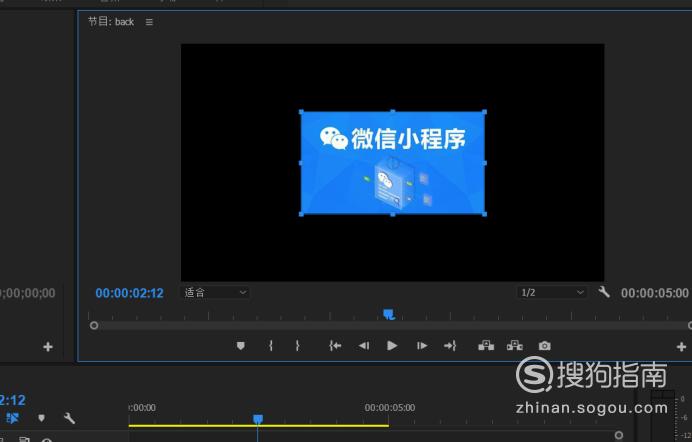Image resolution: width=692 pixels, height=442 pixels.
Task: Click the yellow work area bar in timeline
Action: point(259,426)
